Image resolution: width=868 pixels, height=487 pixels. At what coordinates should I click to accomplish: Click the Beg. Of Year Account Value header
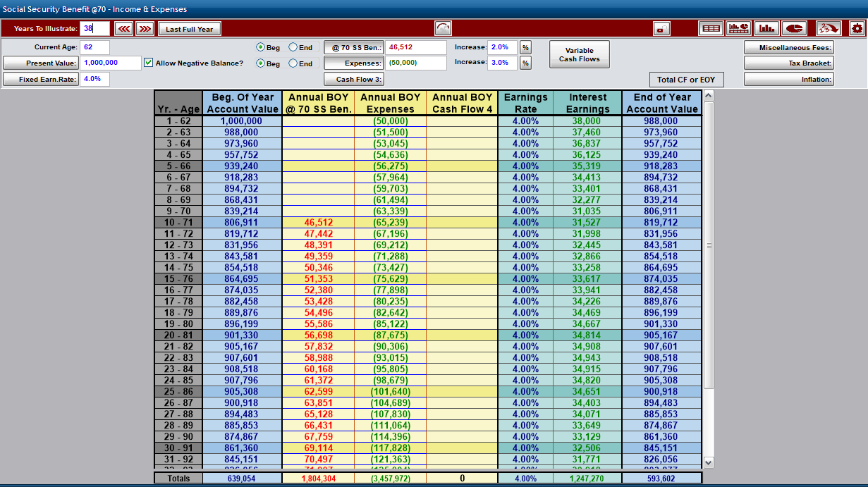(242, 103)
